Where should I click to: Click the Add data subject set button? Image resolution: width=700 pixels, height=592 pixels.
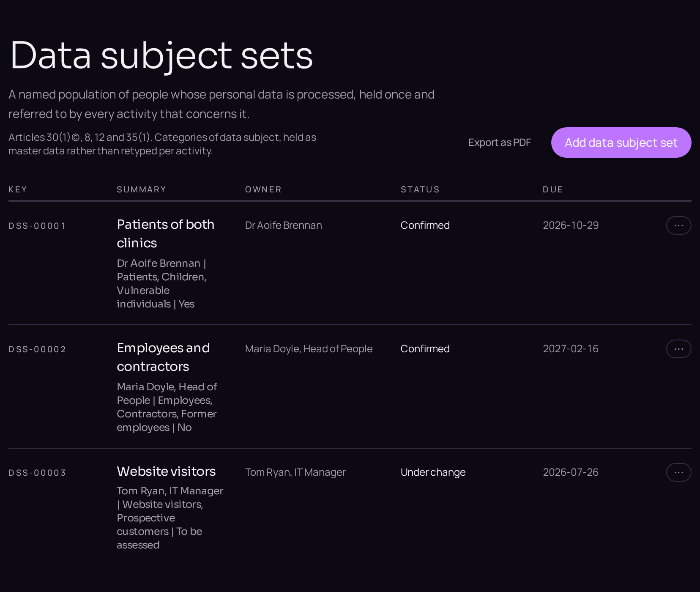coord(621,143)
